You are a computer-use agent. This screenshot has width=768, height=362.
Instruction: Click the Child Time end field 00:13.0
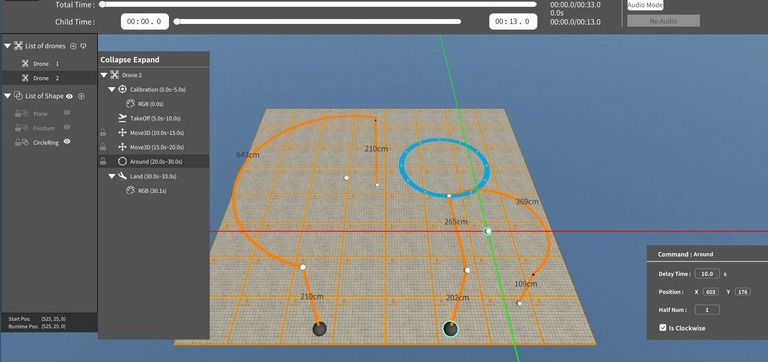[x=513, y=22]
